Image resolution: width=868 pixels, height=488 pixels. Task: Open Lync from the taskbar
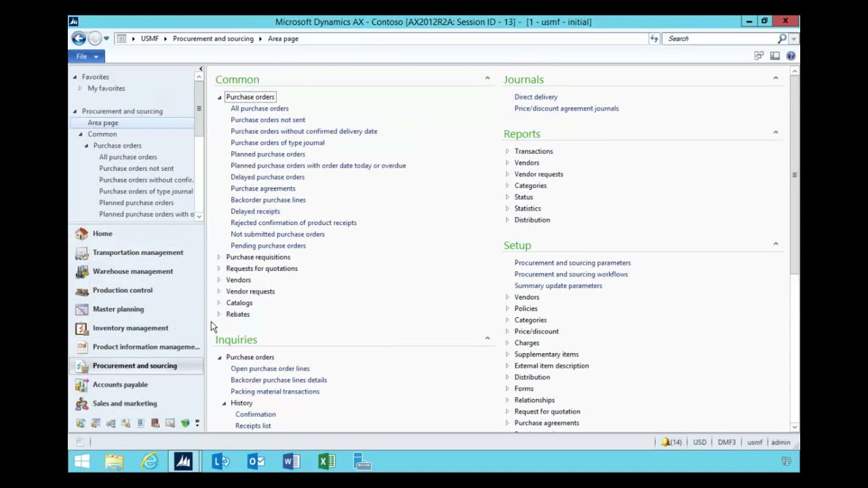click(x=220, y=462)
